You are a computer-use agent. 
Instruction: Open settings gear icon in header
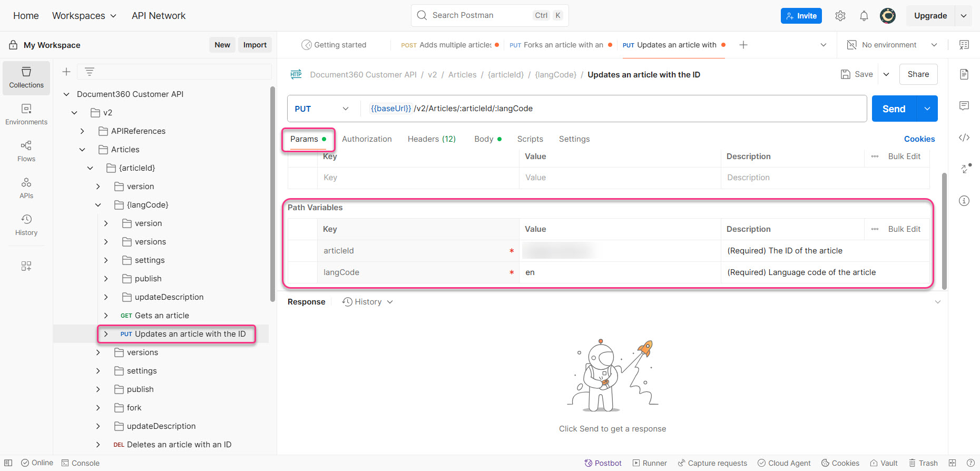[840, 16]
